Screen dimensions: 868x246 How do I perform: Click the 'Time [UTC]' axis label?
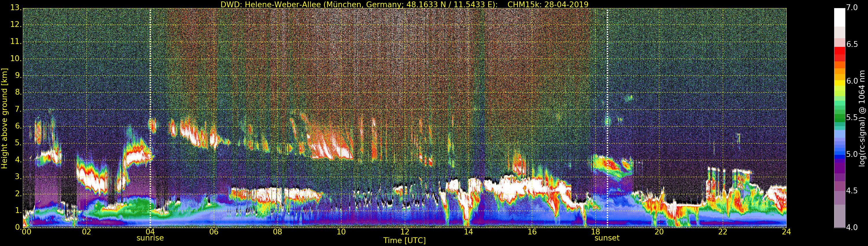pos(404,240)
